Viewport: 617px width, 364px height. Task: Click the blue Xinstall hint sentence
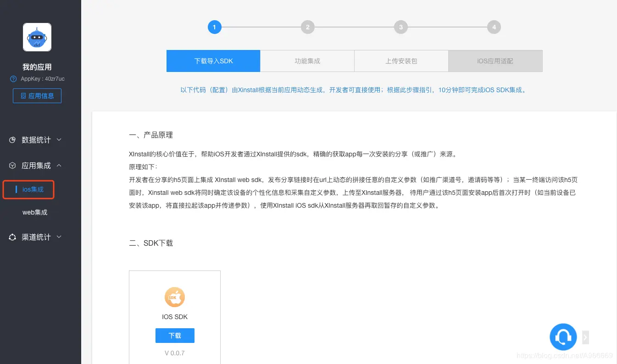click(354, 90)
